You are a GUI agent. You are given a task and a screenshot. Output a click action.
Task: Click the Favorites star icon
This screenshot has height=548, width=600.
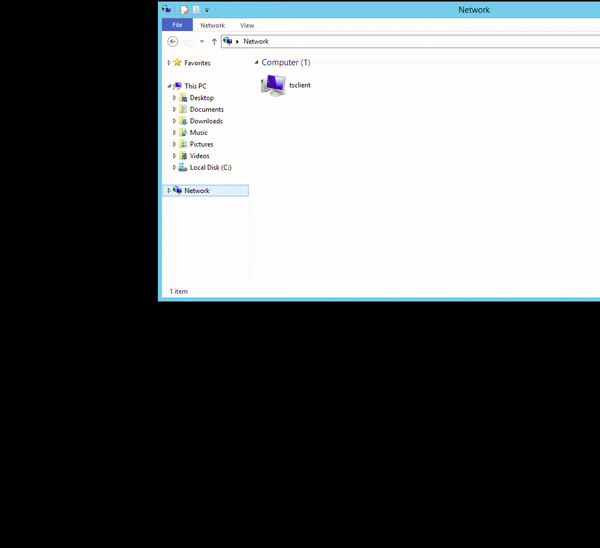click(178, 63)
